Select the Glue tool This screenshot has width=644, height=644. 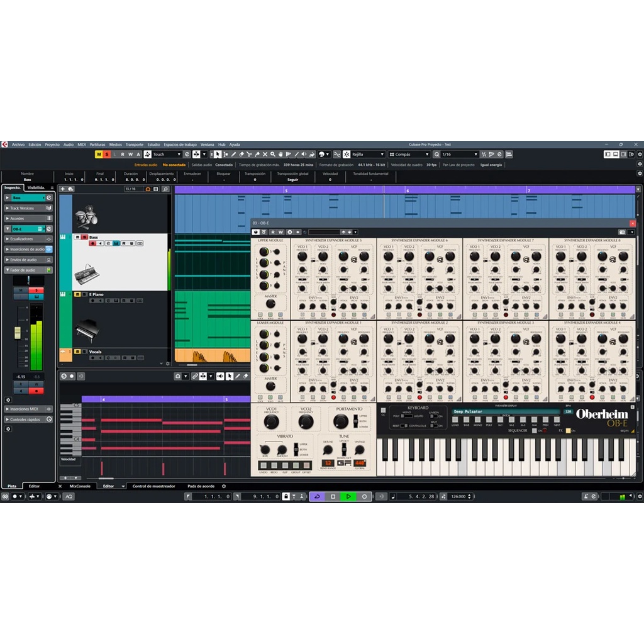tap(257, 155)
